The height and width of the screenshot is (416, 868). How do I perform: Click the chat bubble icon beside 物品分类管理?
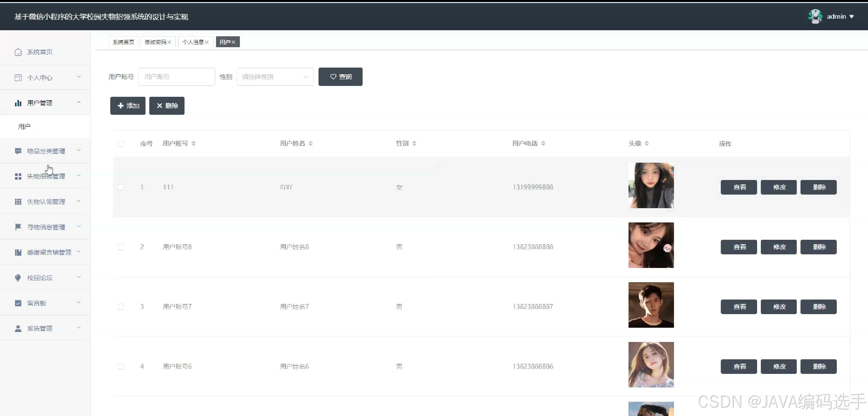[x=18, y=151]
